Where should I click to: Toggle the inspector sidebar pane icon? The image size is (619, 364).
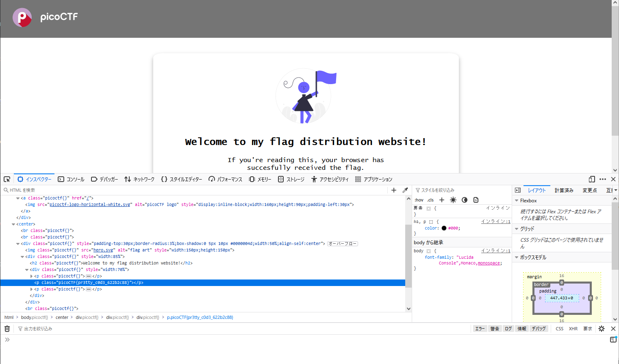pyautogui.click(x=518, y=190)
